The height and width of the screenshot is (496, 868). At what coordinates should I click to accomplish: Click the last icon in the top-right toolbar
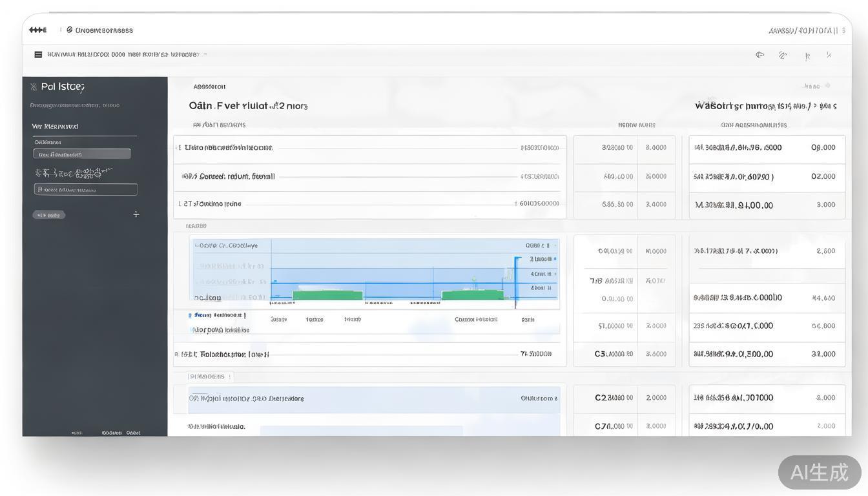tap(829, 56)
